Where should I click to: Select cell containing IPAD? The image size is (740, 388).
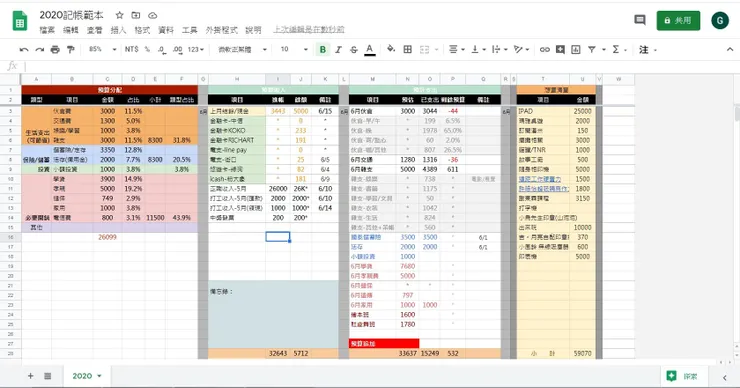click(x=543, y=111)
